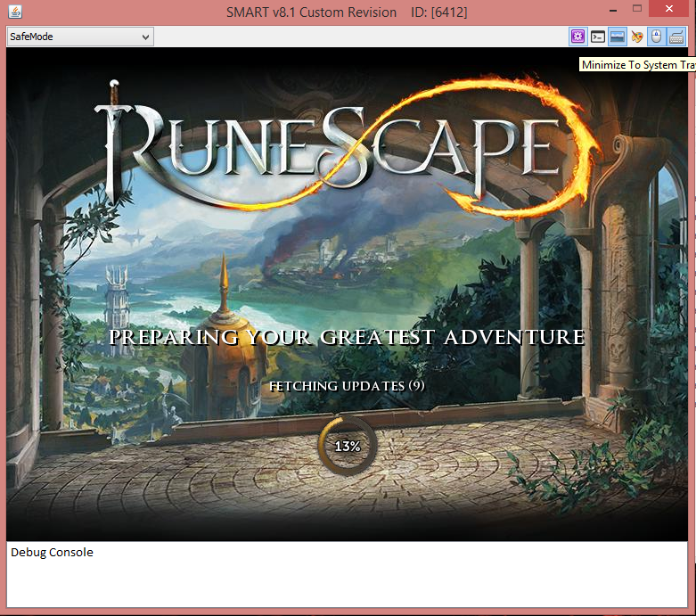Image resolution: width=696 pixels, height=616 pixels.
Task: Click the RuneScape logo
Action: pyautogui.click(x=348, y=148)
